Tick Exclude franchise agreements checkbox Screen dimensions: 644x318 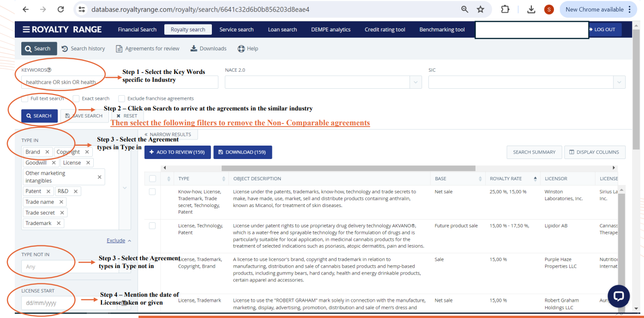coord(122,98)
